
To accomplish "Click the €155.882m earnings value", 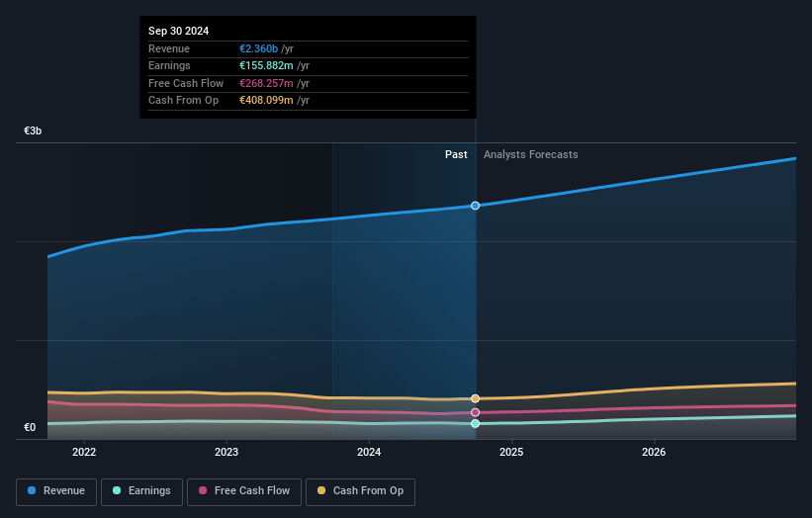I will point(266,65).
